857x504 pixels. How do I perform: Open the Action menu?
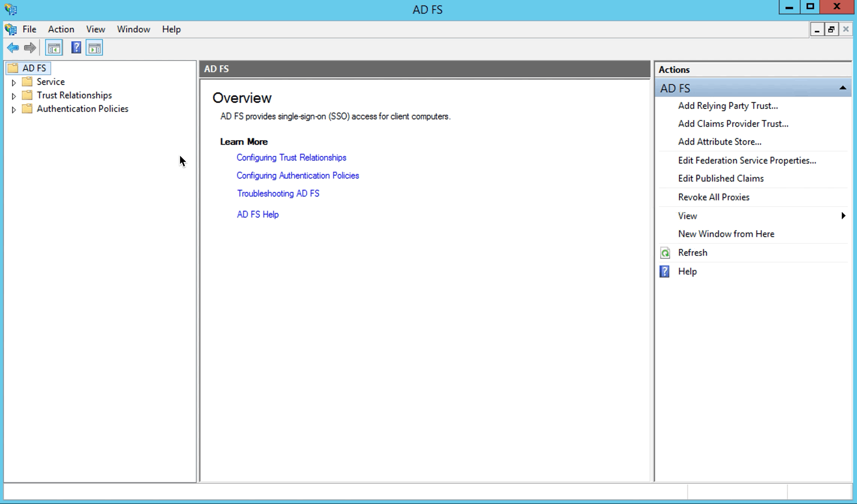point(61,29)
